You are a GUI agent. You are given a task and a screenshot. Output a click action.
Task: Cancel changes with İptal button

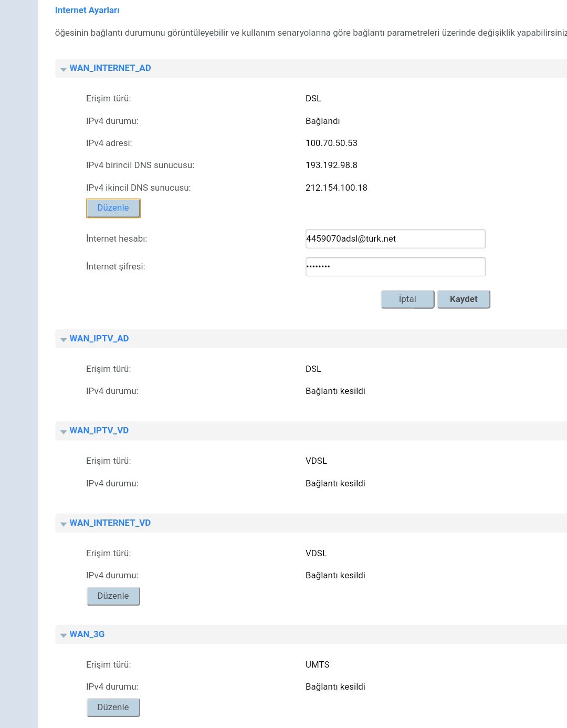coord(408,299)
